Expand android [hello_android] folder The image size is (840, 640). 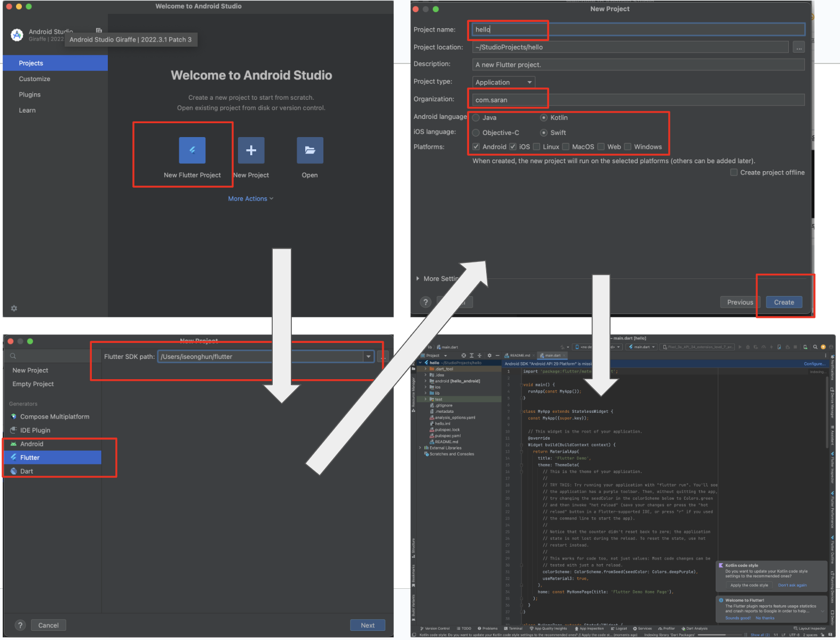(x=425, y=381)
